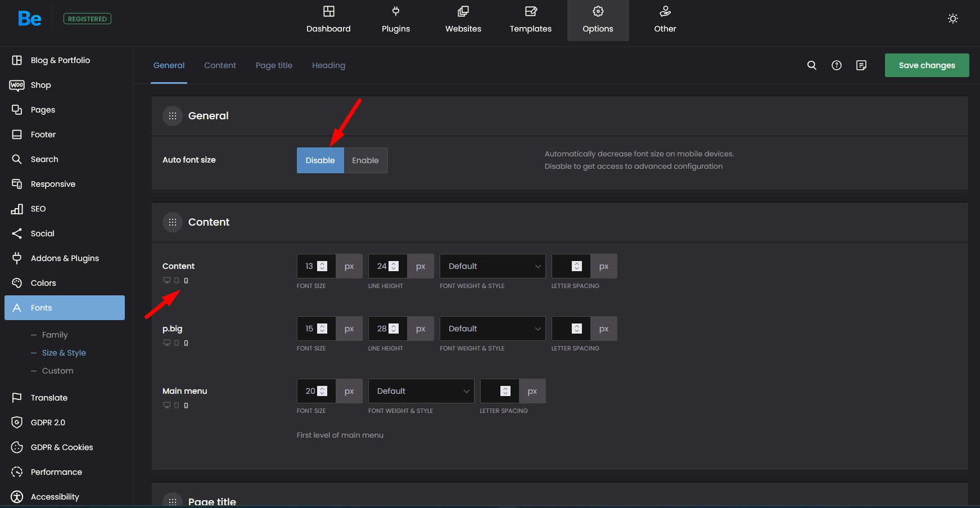Select tablet view for Content row

coord(177,280)
